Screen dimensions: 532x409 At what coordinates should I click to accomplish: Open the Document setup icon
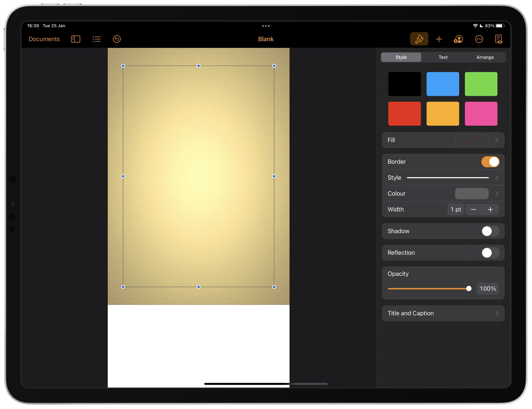[499, 39]
